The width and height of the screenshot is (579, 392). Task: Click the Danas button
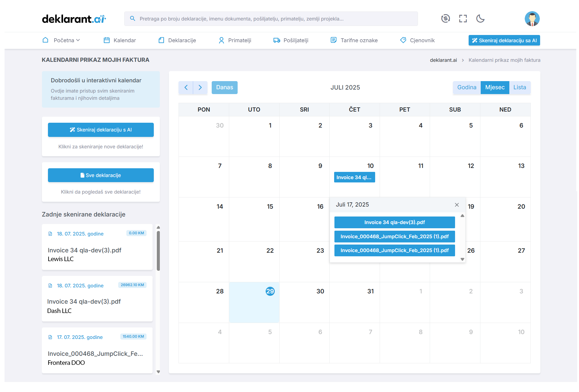[224, 87]
